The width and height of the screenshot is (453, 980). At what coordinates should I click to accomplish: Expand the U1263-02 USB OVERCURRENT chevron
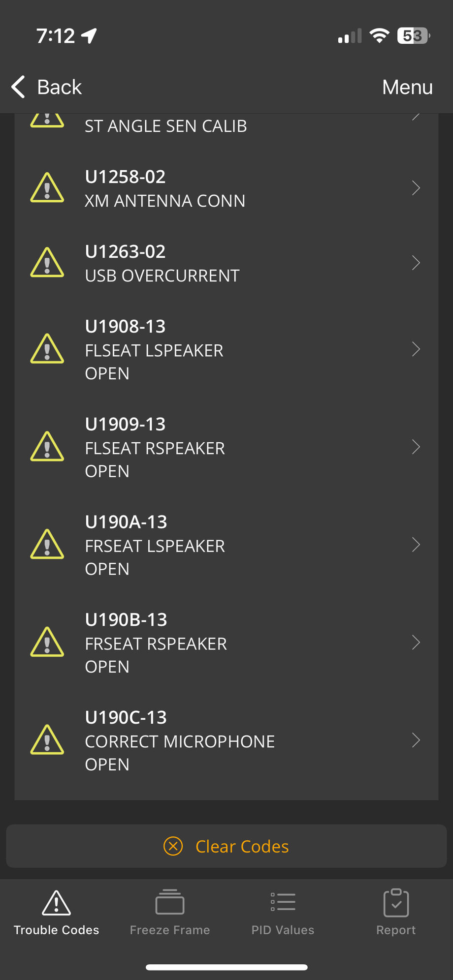(x=416, y=263)
